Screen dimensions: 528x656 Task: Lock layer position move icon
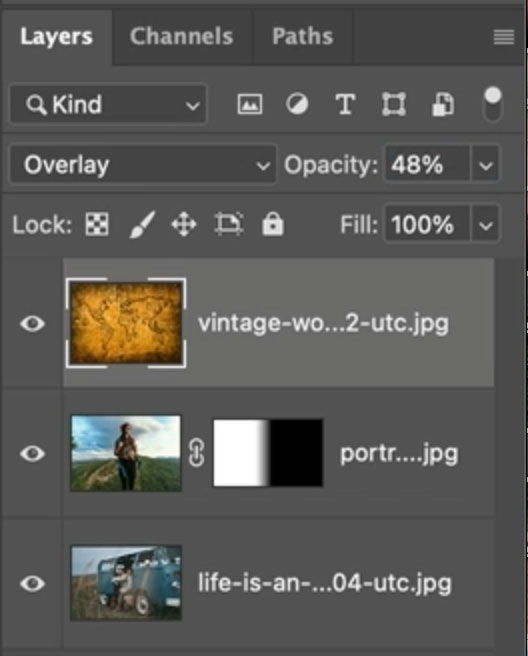184,224
